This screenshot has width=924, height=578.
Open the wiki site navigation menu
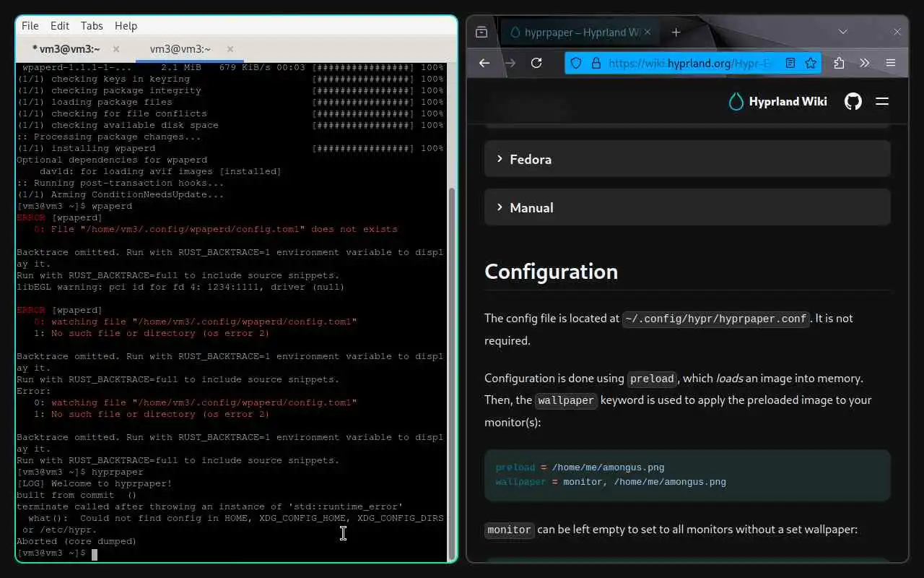point(882,101)
